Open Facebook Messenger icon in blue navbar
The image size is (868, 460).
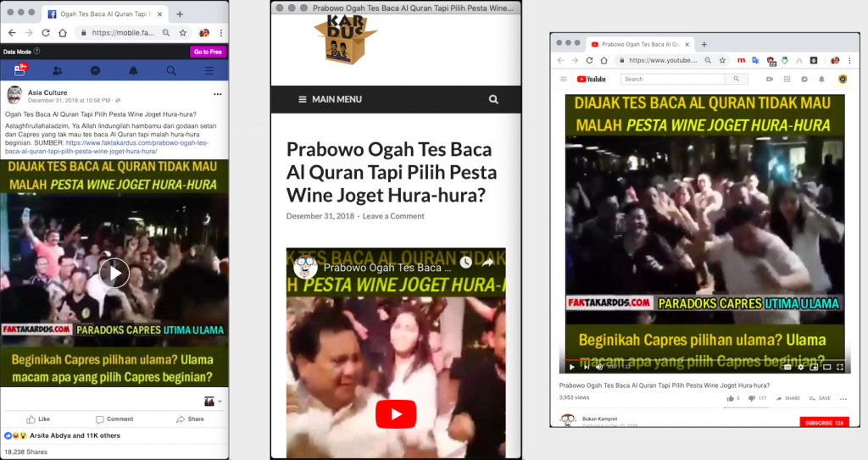pos(95,71)
